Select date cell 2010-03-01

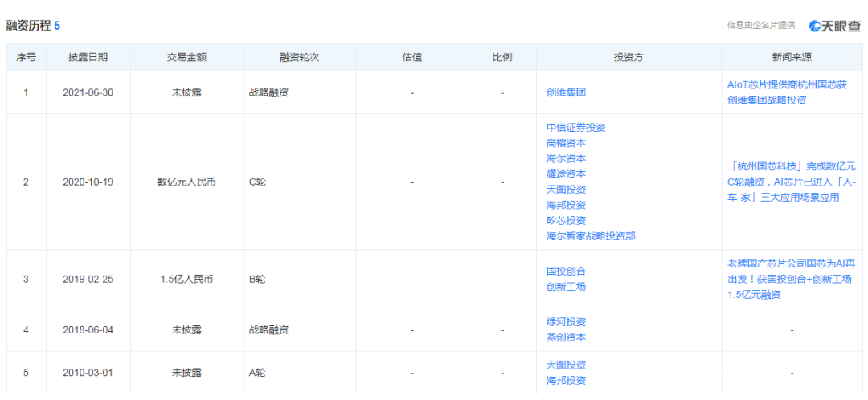pos(88,373)
